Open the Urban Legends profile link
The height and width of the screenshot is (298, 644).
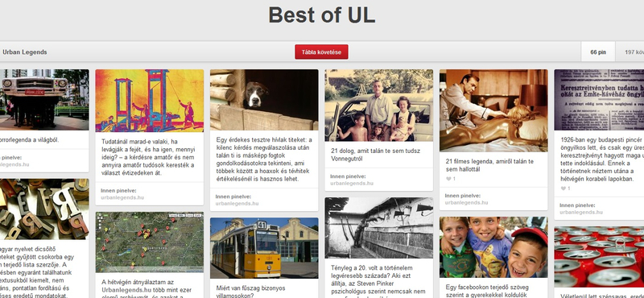coord(25,52)
